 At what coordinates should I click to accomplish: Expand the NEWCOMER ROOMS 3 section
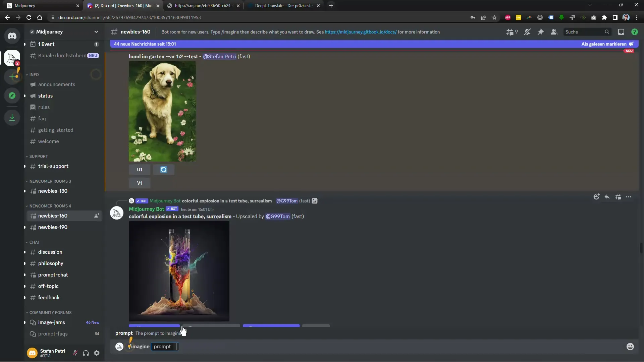(50, 181)
